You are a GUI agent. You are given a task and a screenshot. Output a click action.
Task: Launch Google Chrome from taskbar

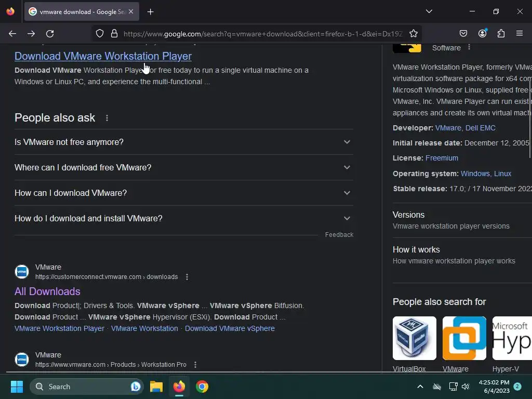(x=202, y=387)
